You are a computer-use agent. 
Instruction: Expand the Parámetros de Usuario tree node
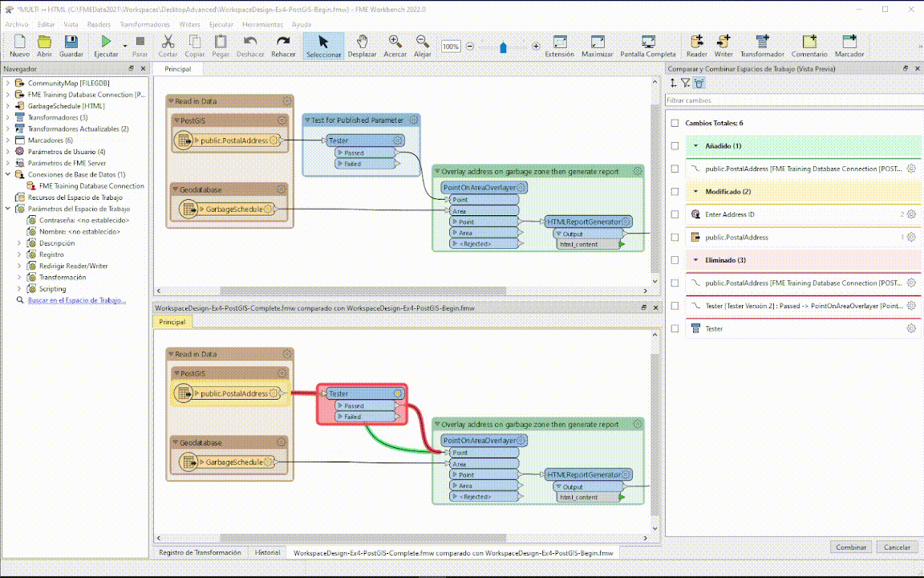[x=8, y=152]
